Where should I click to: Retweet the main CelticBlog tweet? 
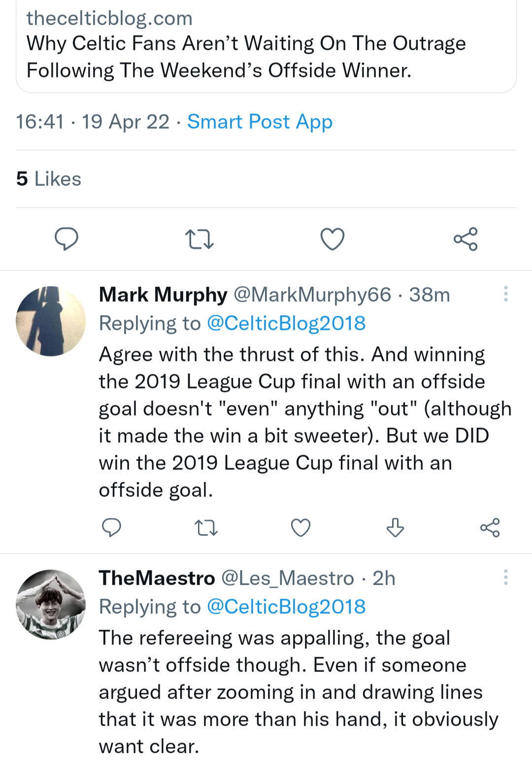click(x=199, y=239)
